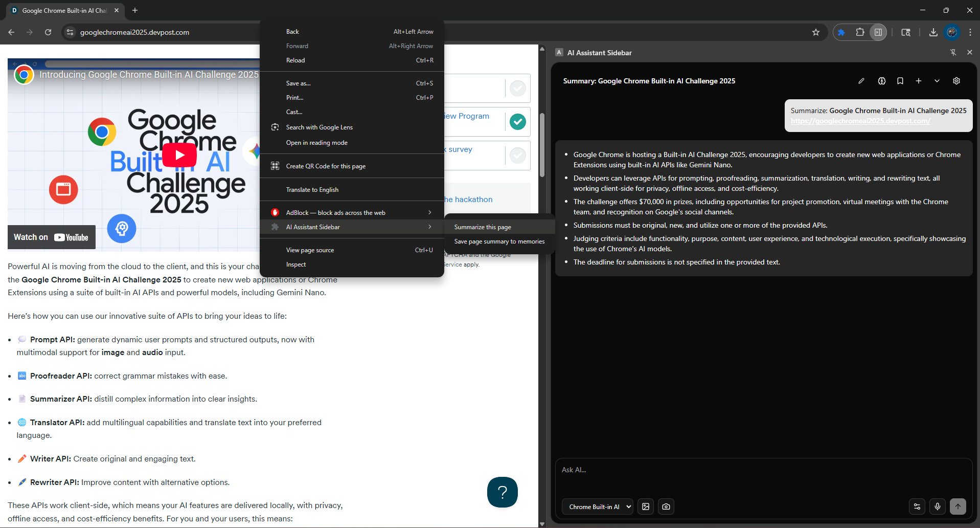This screenshot has height=528, width=980.
Task: Go back with the toolbar back arrow
Action: pos(11,32)
